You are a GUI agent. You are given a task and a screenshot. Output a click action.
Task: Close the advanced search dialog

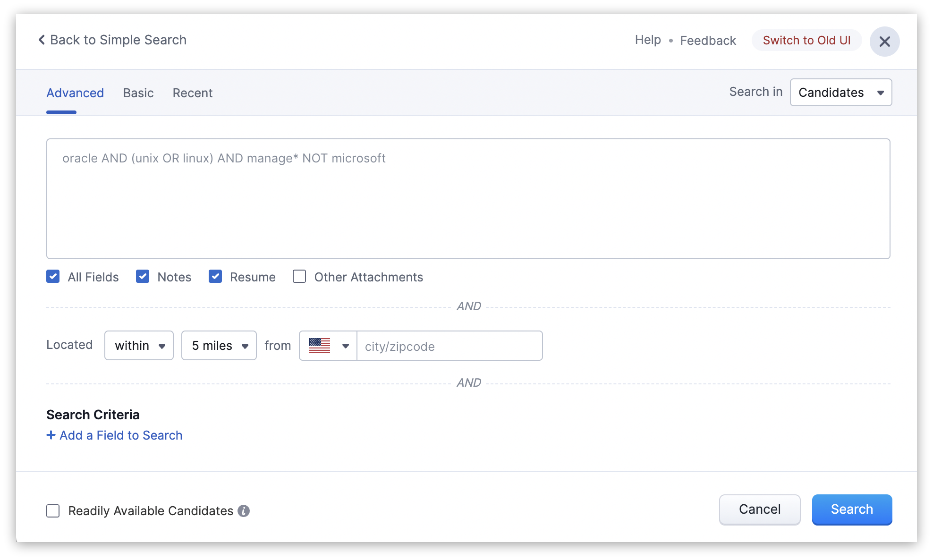pos(884,42)
